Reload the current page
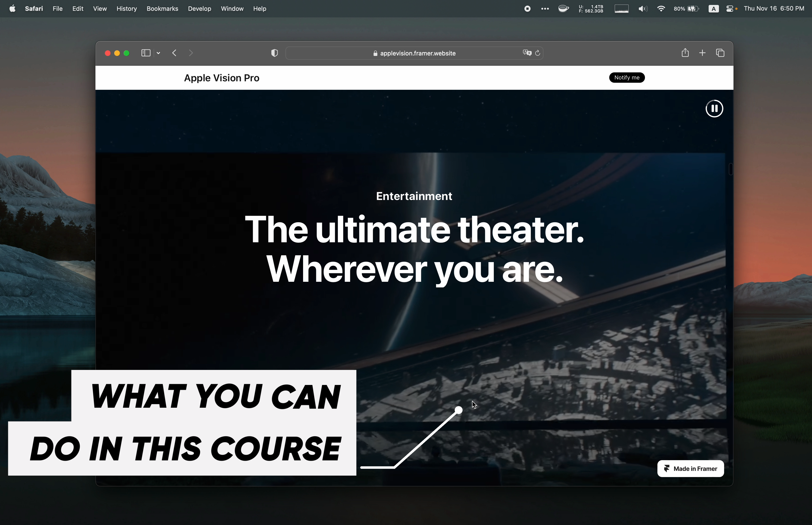This screenshot has width=812, height=525. pyautogui.click(x=538, y=53)
